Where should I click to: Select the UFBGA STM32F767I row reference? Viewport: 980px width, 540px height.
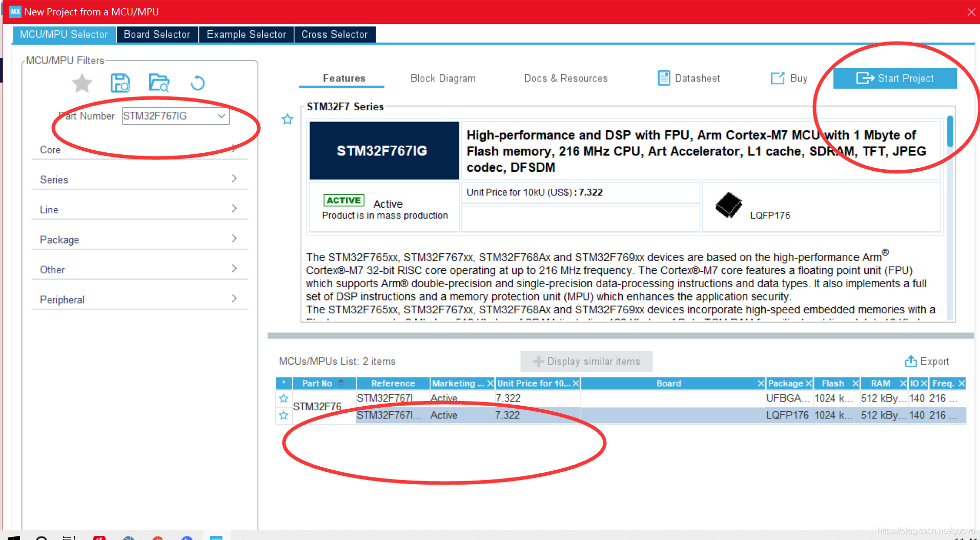(x=393, y=398)
